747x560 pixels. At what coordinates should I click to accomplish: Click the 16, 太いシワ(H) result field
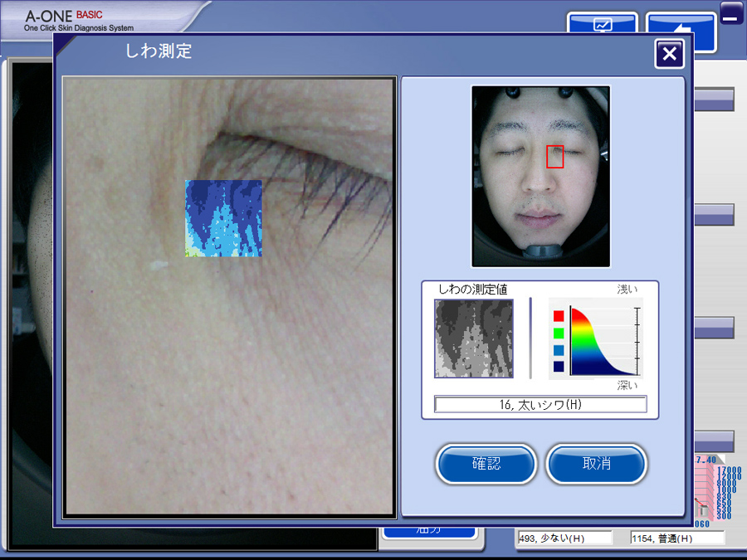pos(540,404)
